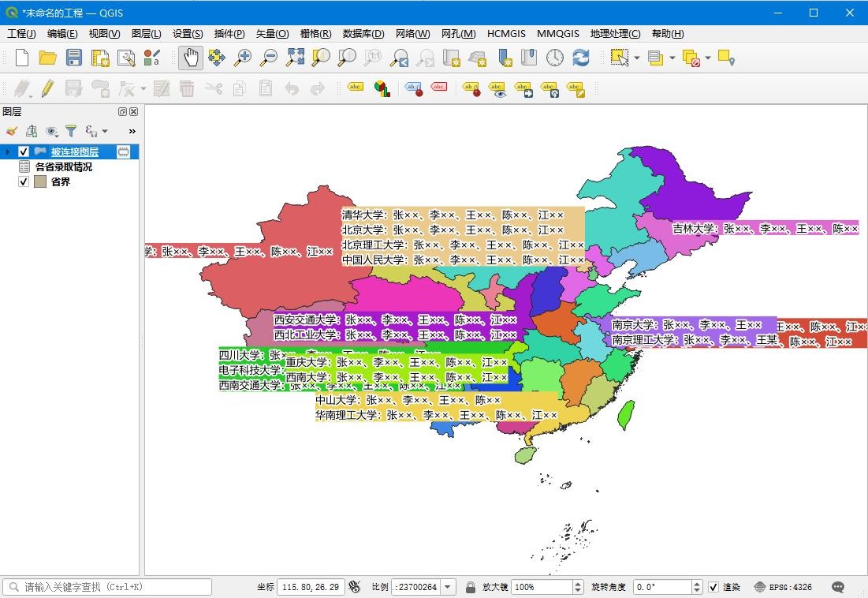Open the 地理处理(O) menu
The image size is (868, 598).
[x=615, y=34]
